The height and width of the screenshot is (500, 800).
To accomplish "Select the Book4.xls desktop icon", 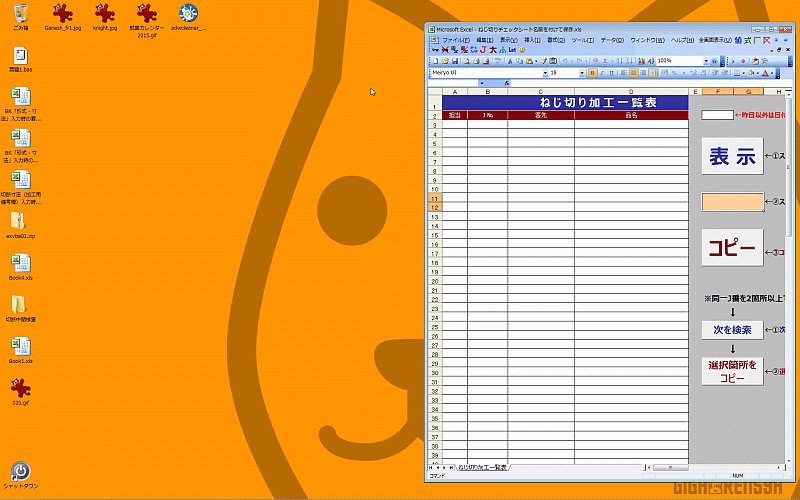I will (x=20, y=266).
